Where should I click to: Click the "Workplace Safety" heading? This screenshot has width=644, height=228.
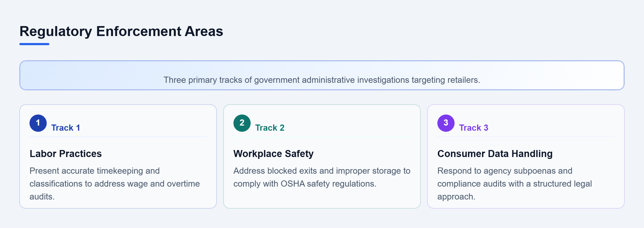coord(273,154)
